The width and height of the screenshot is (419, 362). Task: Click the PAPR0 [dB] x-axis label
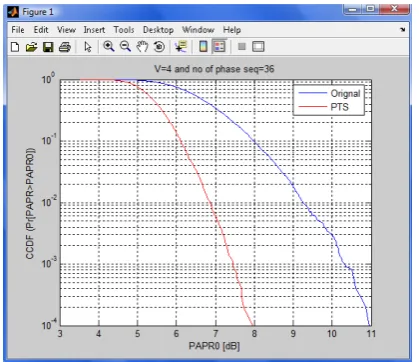[x=214, y=346]
